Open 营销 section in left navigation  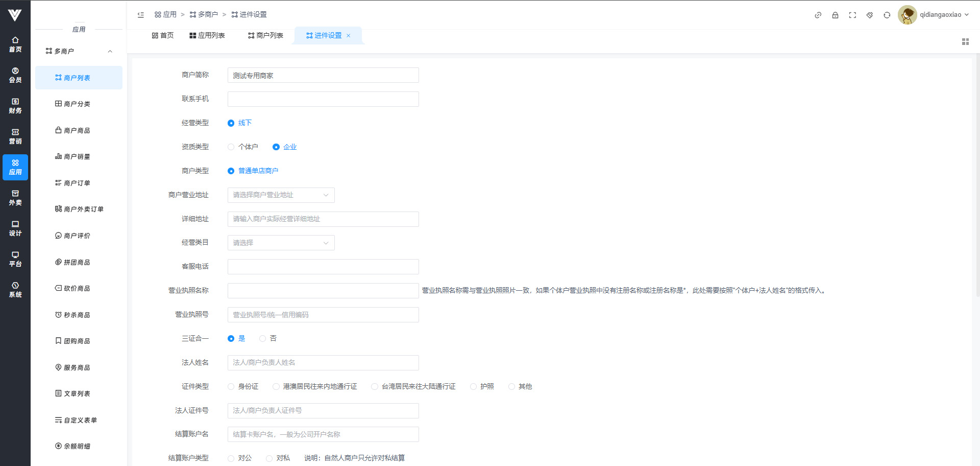pos(15,136)
